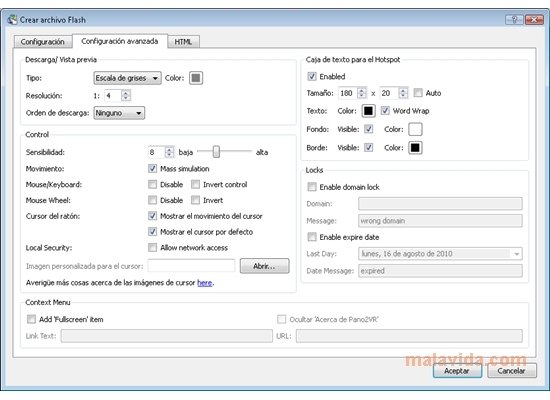
Task: Switch to the Configuración tab
Action: click(42, 42)
